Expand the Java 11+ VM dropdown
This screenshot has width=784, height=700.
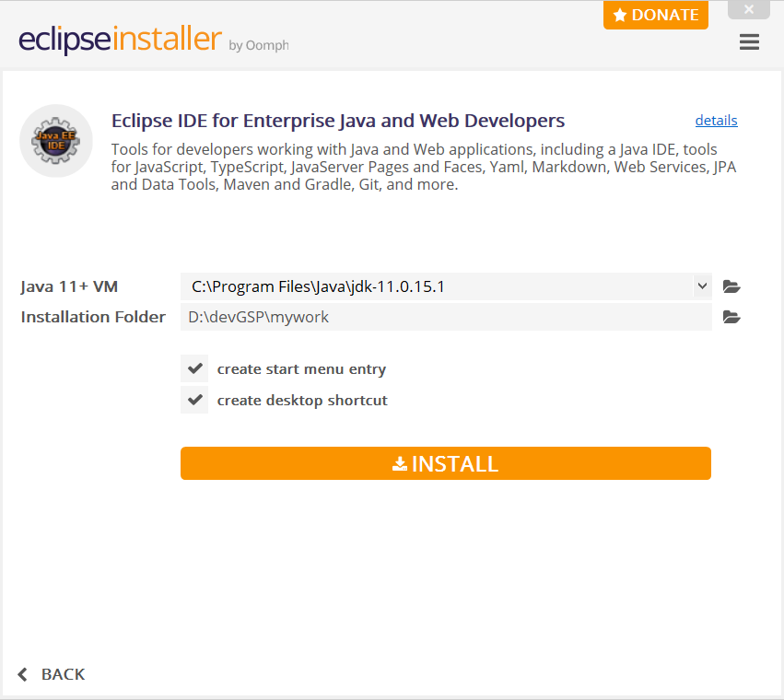(702, 286)
